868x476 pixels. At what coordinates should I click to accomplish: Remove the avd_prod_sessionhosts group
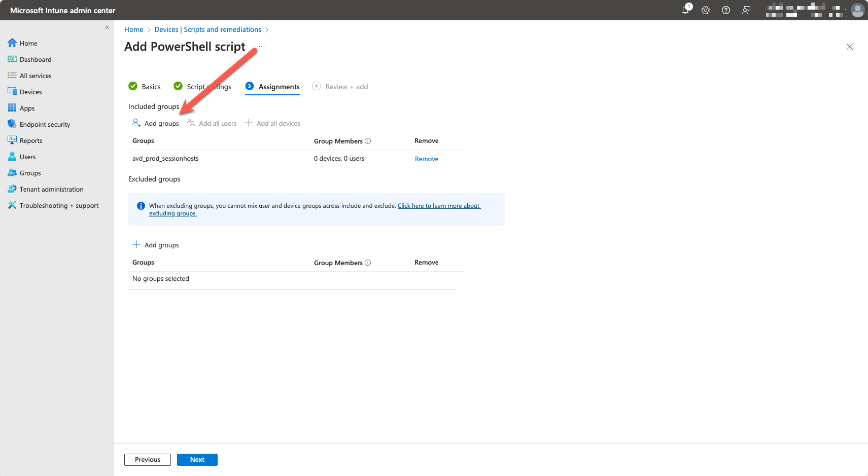tap(426, 158)
